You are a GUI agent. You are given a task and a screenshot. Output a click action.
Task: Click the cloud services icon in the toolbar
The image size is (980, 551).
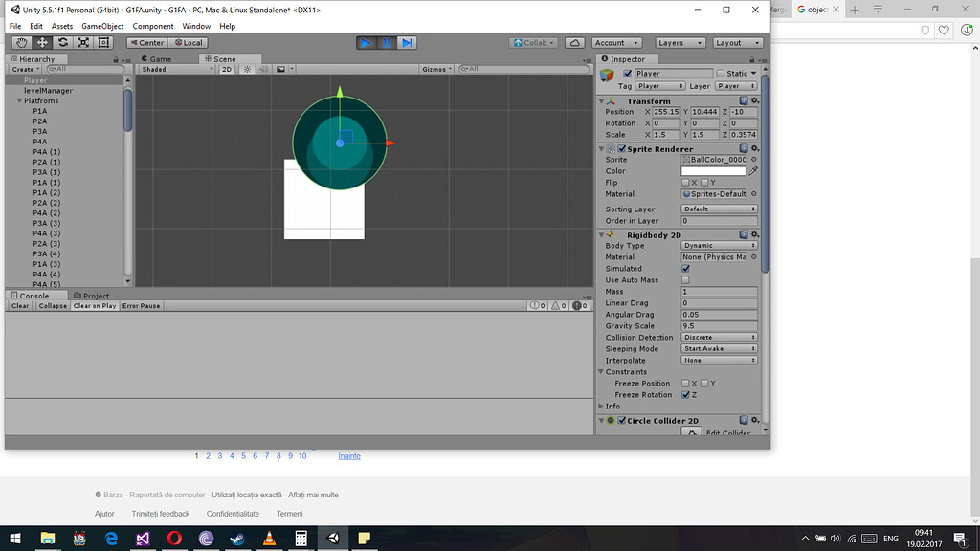click(x=577, y=42)
